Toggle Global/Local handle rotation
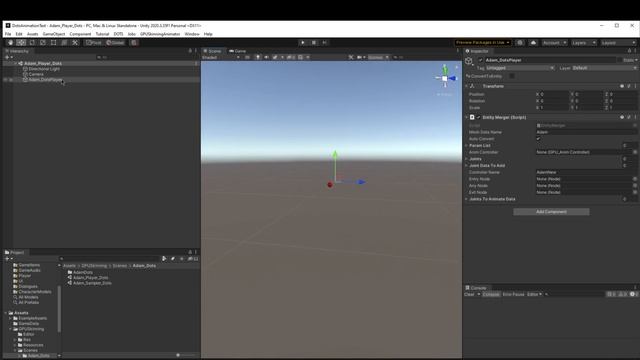 pyautogui.click(x=115, y=42)
